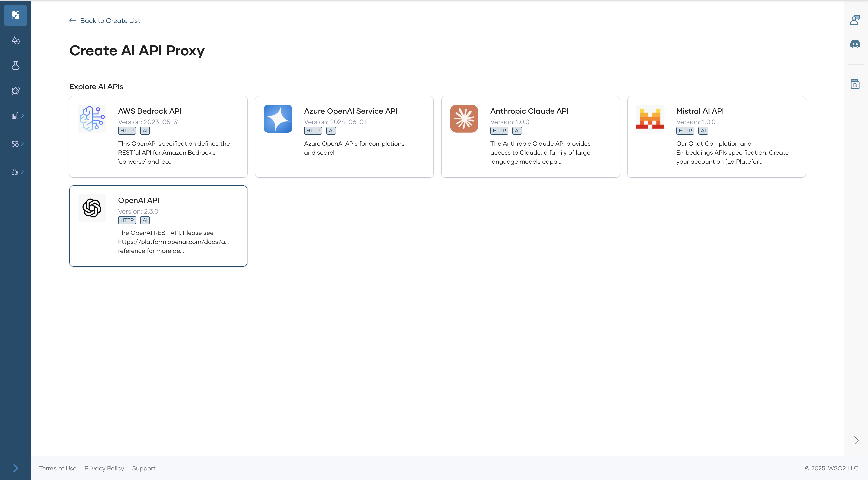Click the Support link in the footer
This screenshot has width=868, height=480.
144,468
